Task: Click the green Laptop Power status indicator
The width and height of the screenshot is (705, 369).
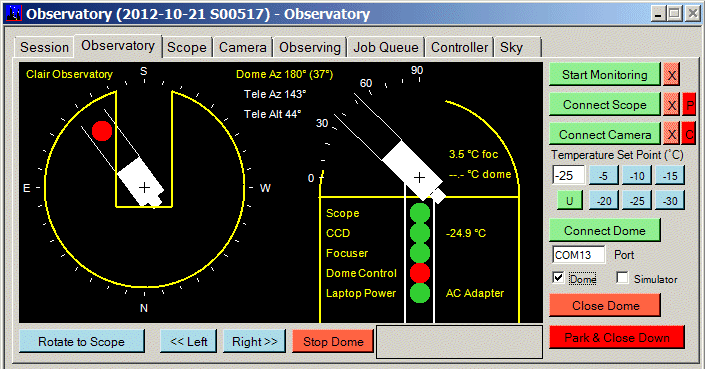Action: tap(420, 293)
